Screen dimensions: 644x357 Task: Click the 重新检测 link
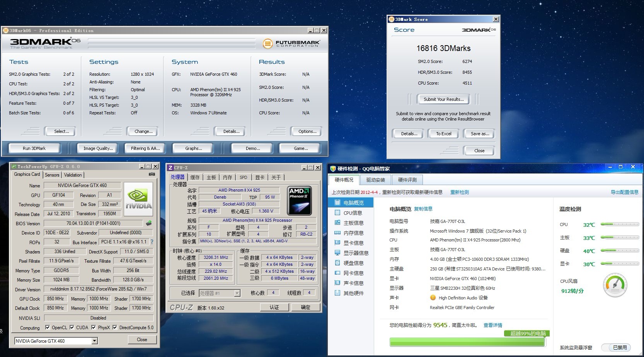pyautogui.click(x=459, y=192)
